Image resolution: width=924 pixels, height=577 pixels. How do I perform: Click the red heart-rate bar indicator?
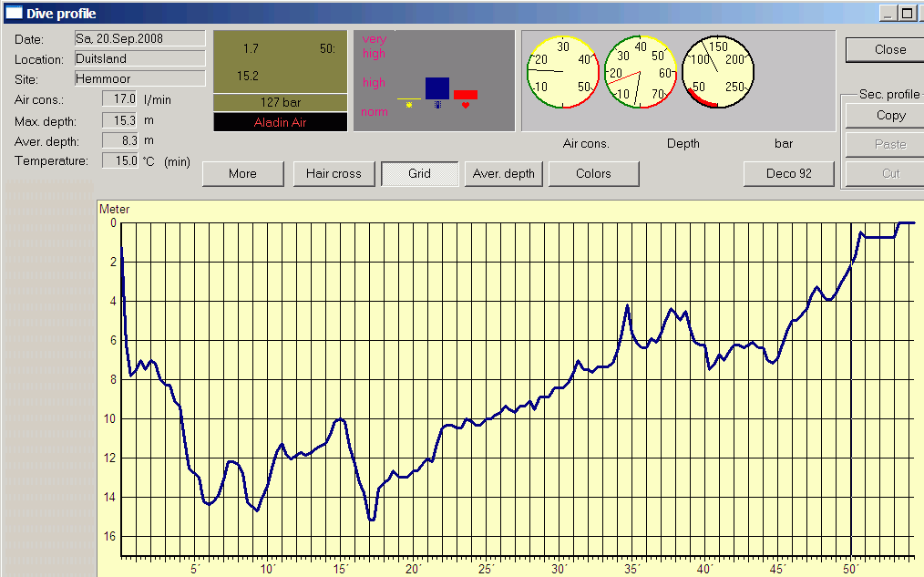[466, 94]
